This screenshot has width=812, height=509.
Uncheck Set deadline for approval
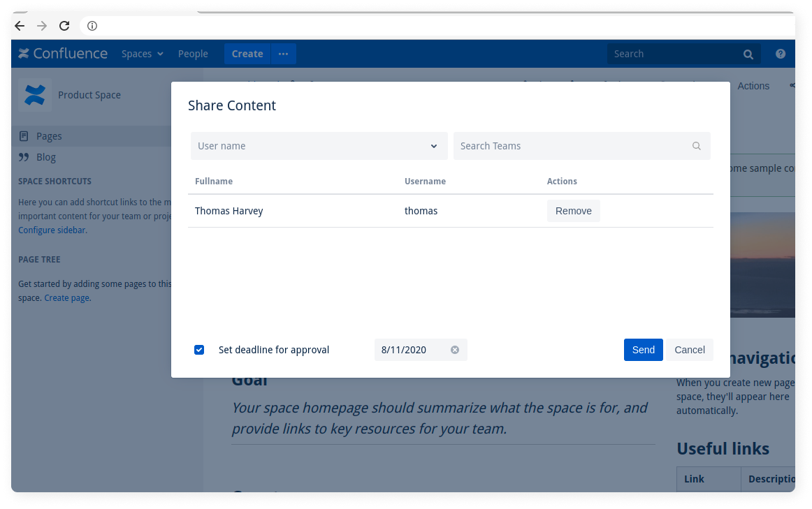(199, 349)
